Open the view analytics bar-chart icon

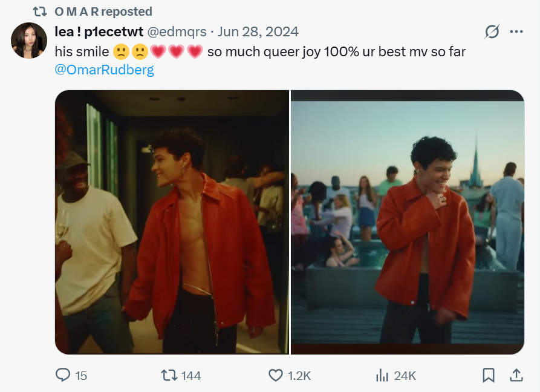tap(382, 376)
